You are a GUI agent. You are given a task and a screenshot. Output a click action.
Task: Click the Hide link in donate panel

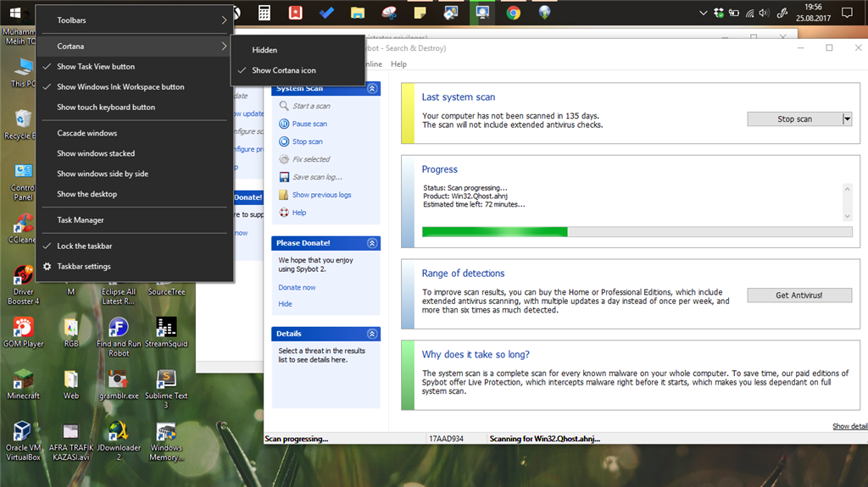click(285, 304)
